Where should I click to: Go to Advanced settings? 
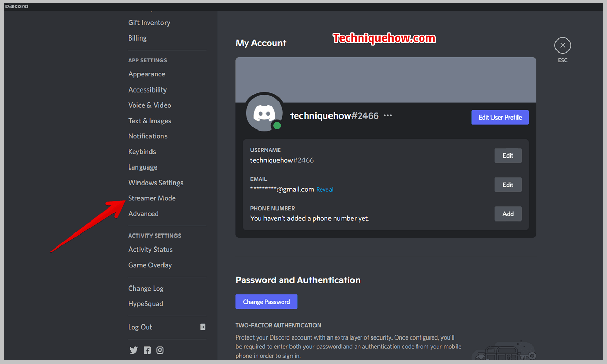[143, 214]
